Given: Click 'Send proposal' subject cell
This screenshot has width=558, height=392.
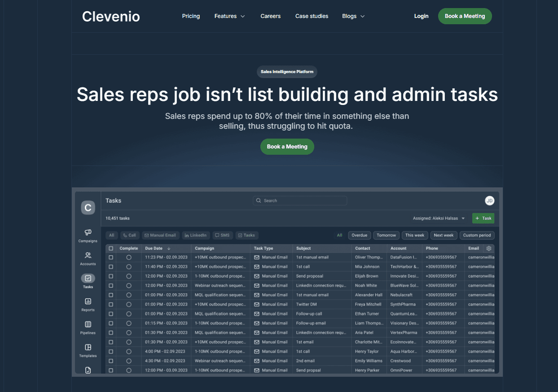Looking at the screenshot, I should tap(310, 276).
